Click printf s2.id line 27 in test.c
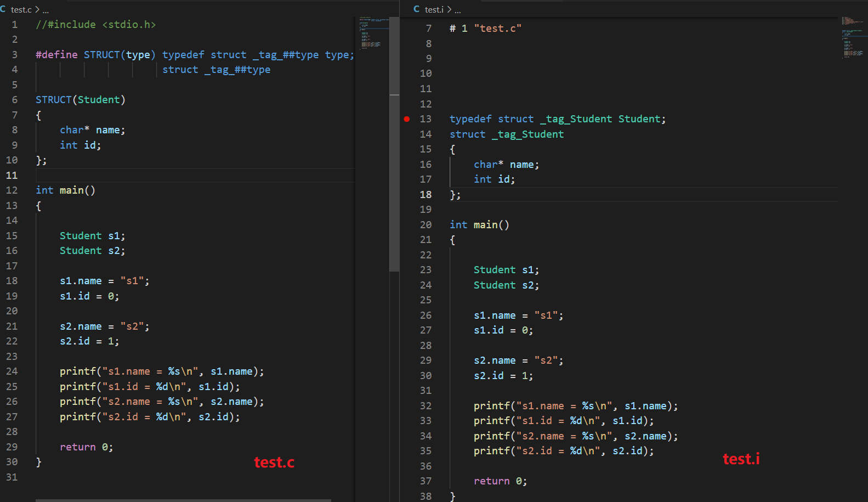 point(150,417)
